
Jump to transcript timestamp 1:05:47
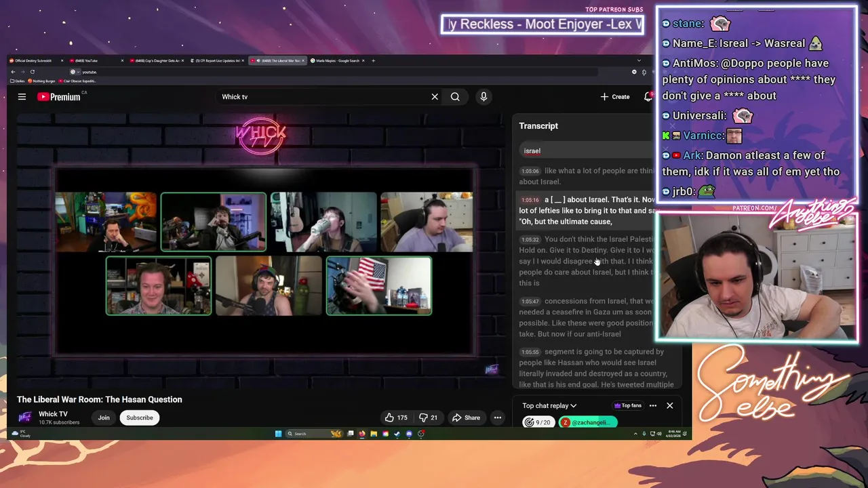[x=530, y=302]
